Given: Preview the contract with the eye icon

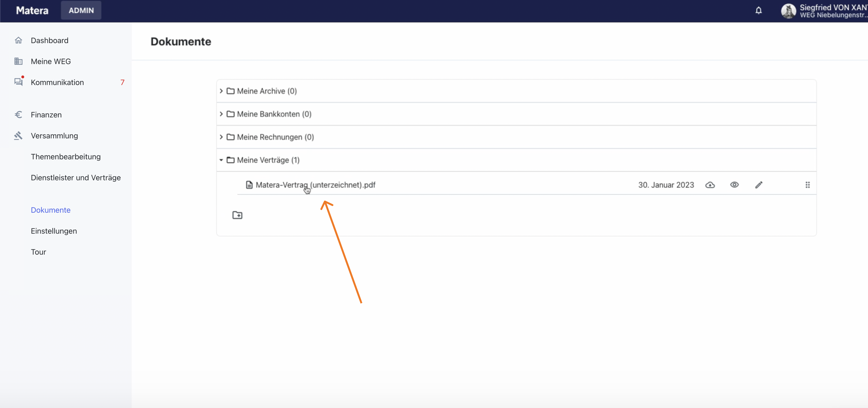Looking at the screenshot, I should click(734, 185).
